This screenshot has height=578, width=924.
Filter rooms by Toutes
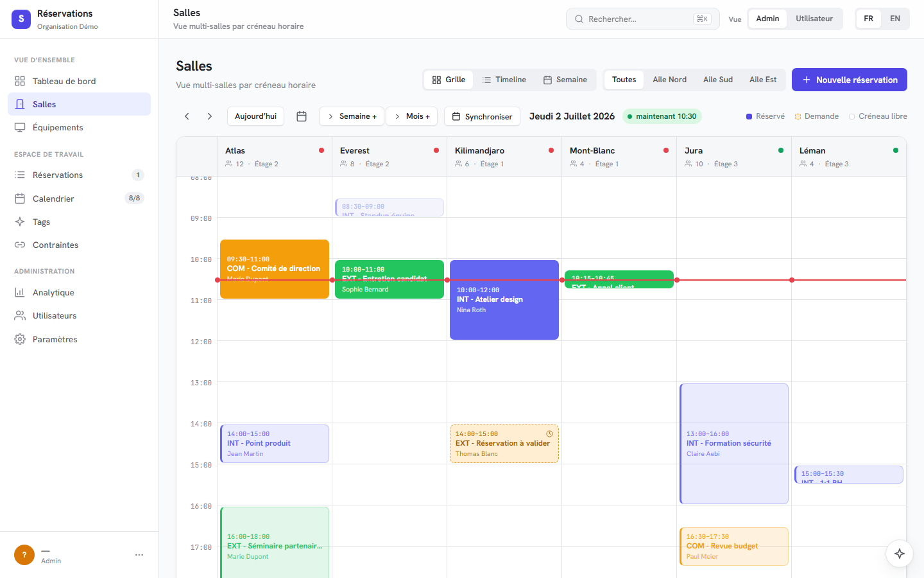(x=624, y=80)
